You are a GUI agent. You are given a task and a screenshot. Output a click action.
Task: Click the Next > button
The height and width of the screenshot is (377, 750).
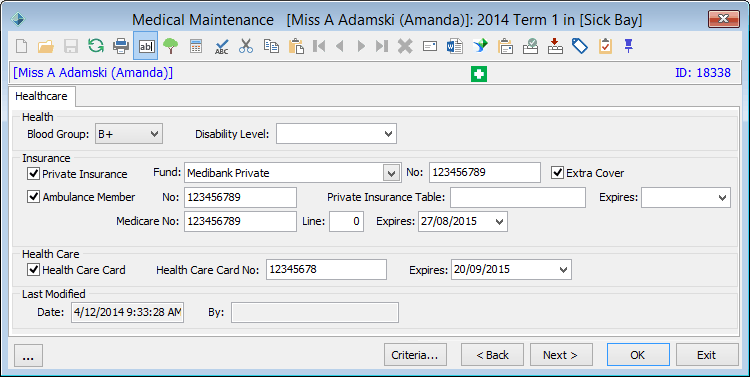[561, 355]
